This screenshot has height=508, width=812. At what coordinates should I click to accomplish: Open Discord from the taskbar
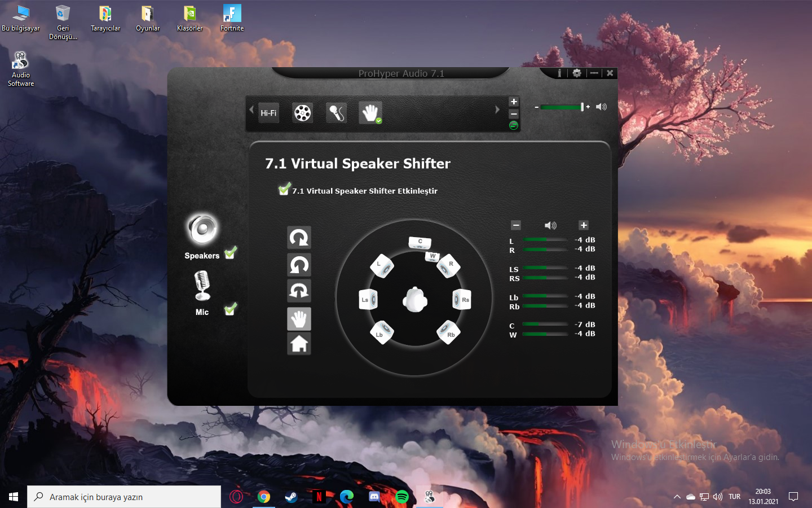tap(374, 497)
